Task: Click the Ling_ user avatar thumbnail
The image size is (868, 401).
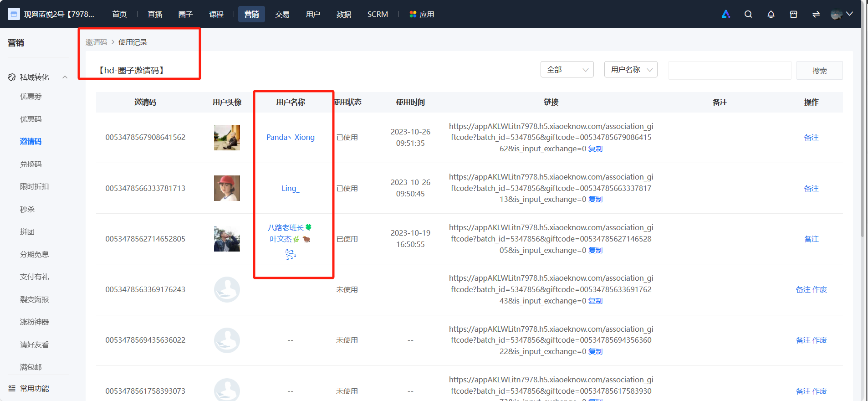Action: pos(227,188)
